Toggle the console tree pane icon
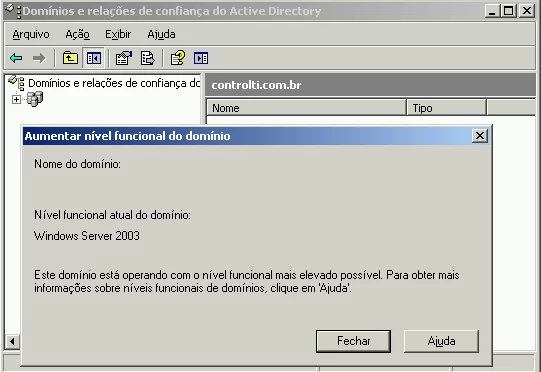Screen dimensions: 541x372 click(x=94, y=58)
